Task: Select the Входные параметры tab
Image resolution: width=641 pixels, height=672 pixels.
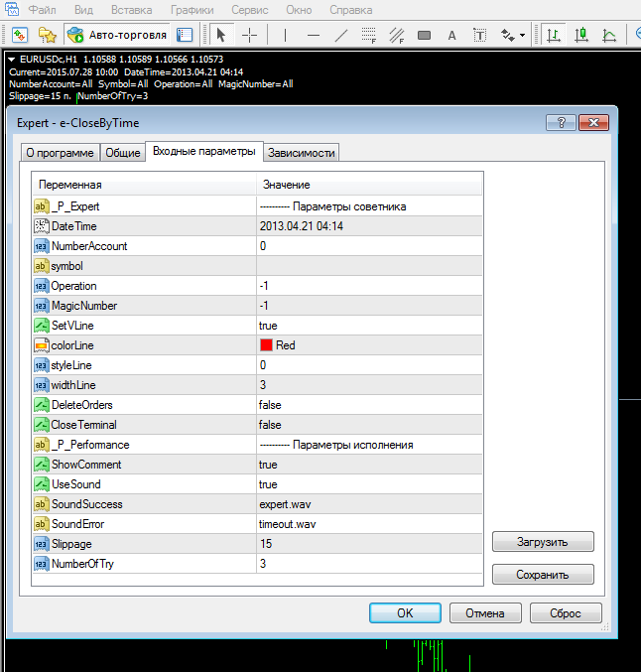Action: click(x=204, y=151)
